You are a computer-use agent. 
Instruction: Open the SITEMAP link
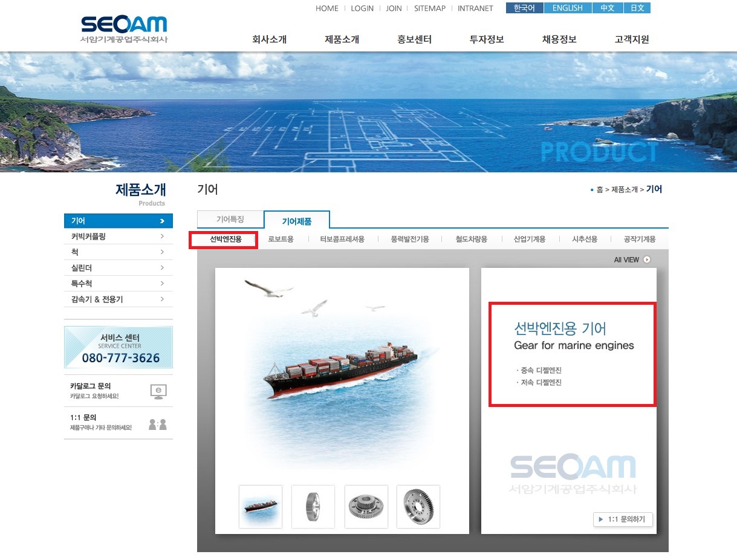(x=430, y=8)
